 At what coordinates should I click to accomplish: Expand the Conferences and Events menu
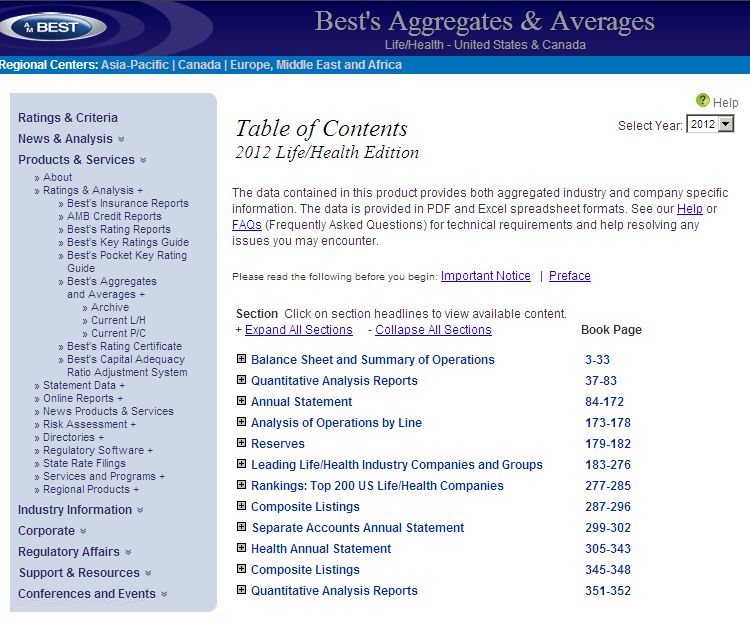(x=93, y=594)
